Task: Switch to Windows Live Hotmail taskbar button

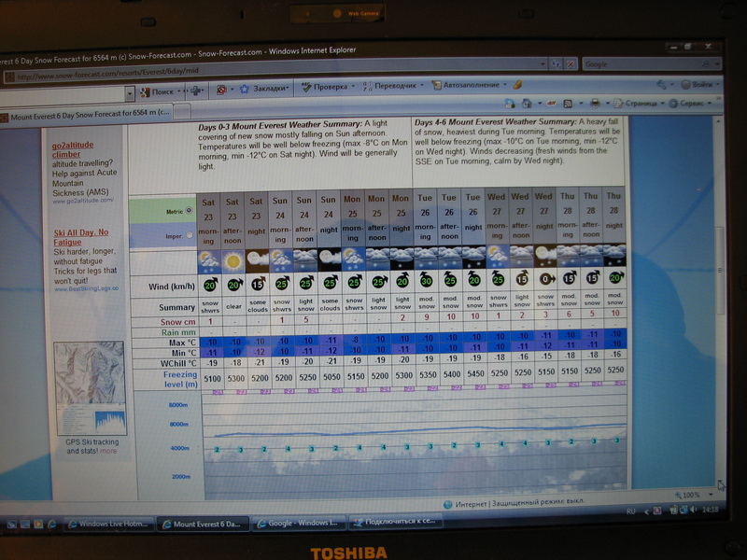Action: point(107,524)
